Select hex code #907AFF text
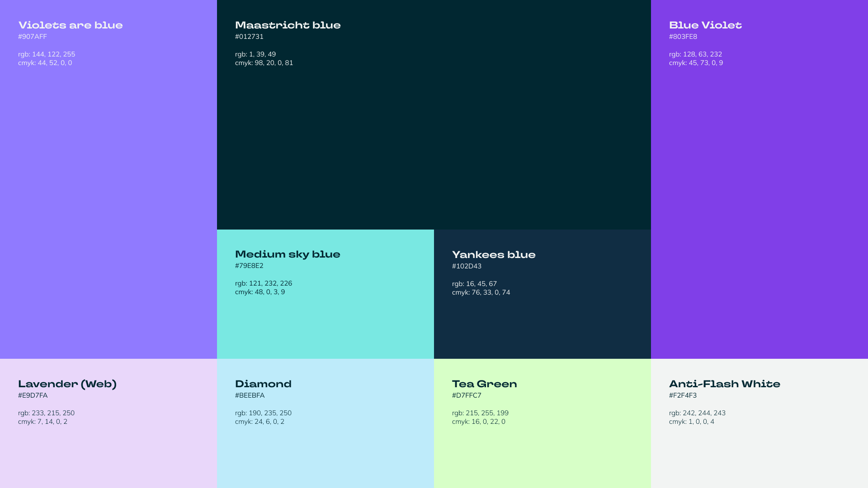 click(33, 37)
